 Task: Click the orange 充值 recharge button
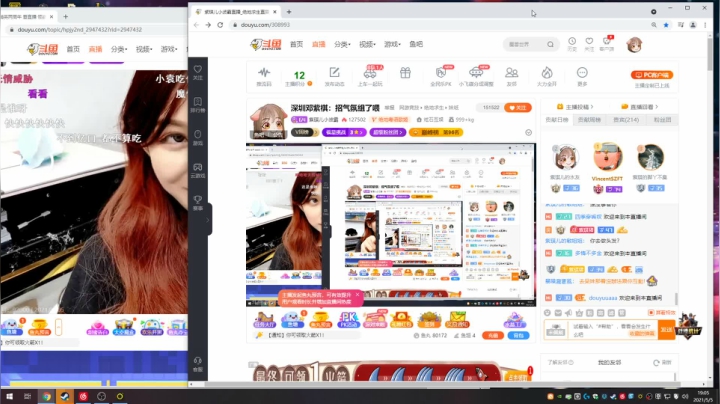tap(493, 336)
